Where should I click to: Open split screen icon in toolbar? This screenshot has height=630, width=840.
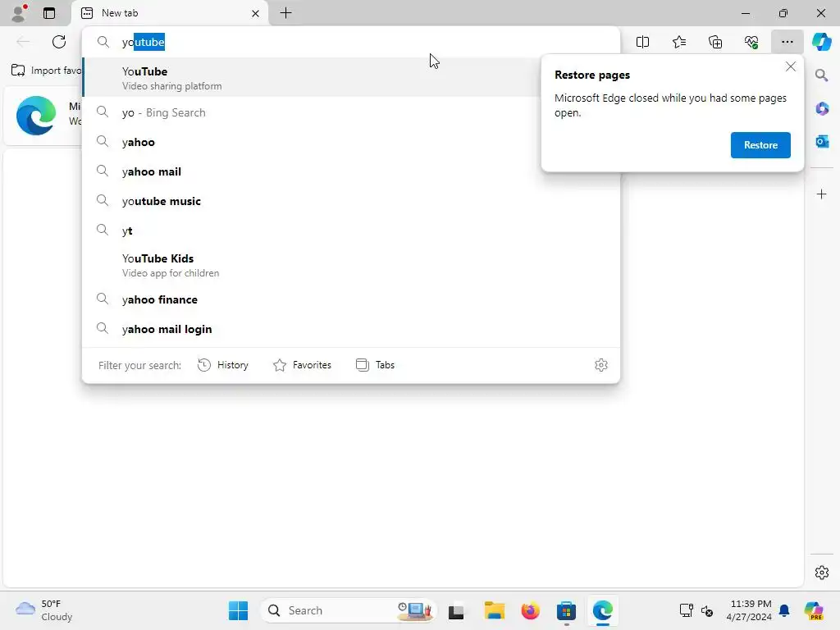click(642, 42)
